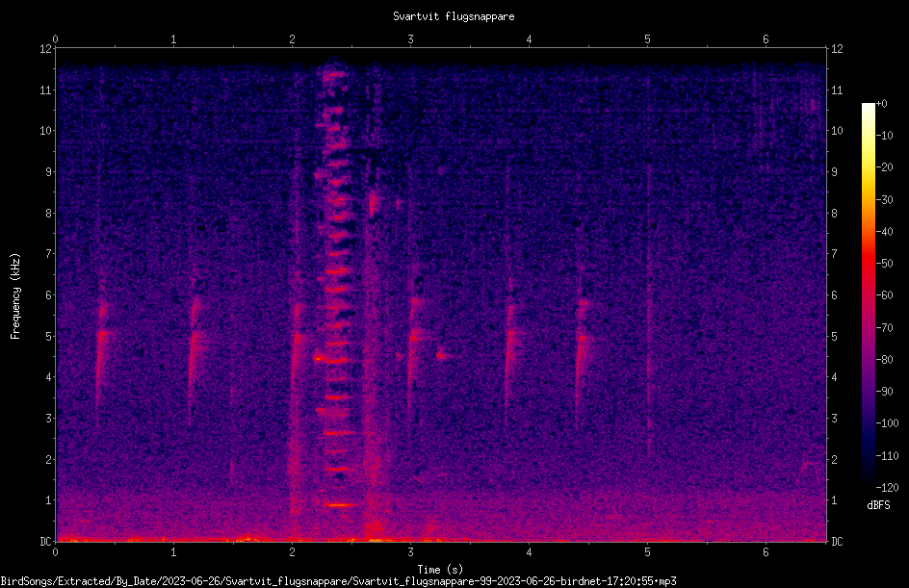
Task: Click the "-100" value on the color scale
Action: [888, 423]
